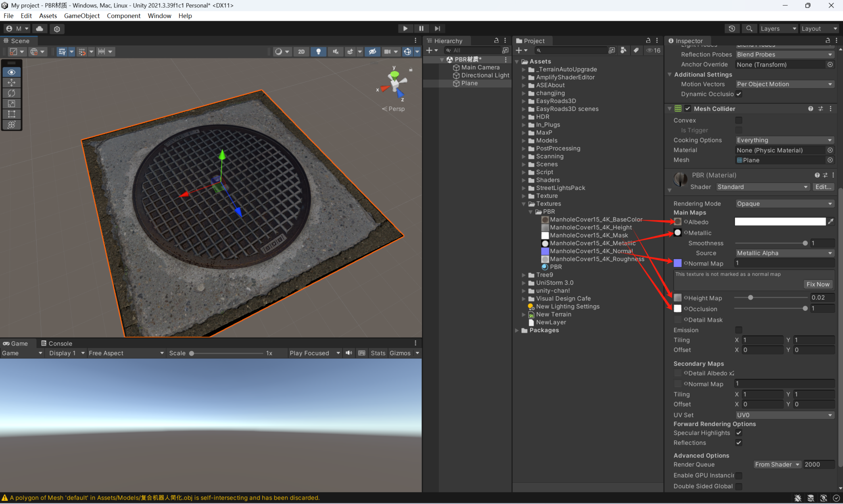Open the Cloud services icon

[x=40, y=29]
